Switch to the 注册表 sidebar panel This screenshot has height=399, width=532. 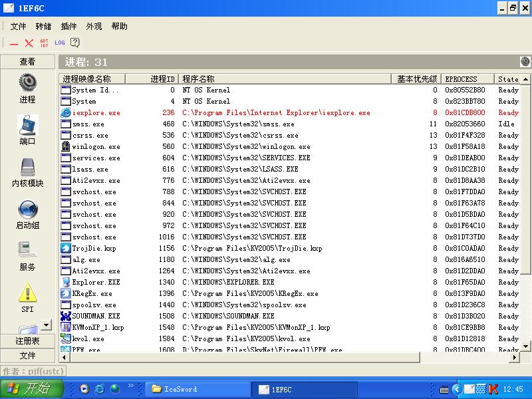[x=27, y=340]
